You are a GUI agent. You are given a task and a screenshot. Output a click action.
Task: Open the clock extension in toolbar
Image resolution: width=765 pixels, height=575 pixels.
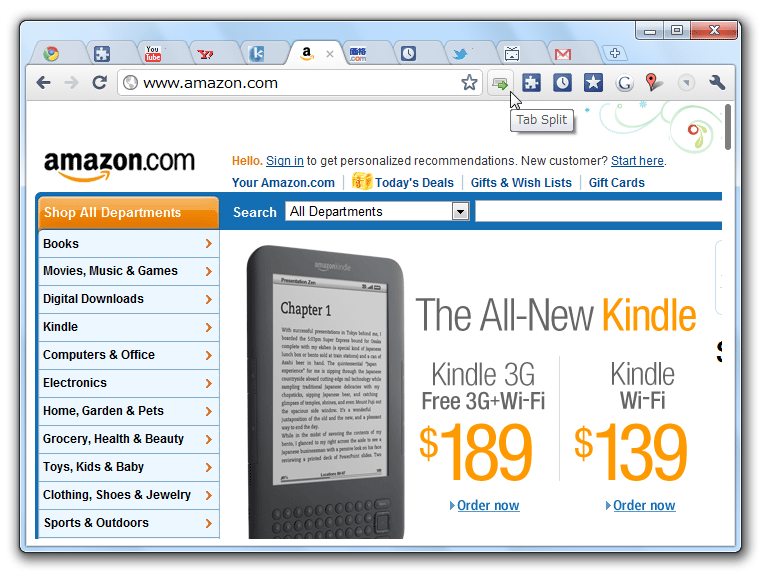point(562,82)
